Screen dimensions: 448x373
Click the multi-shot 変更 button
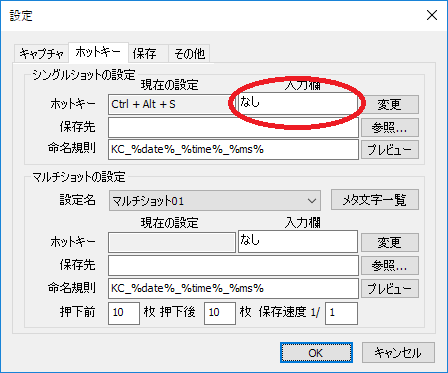(x=390, y=242)
